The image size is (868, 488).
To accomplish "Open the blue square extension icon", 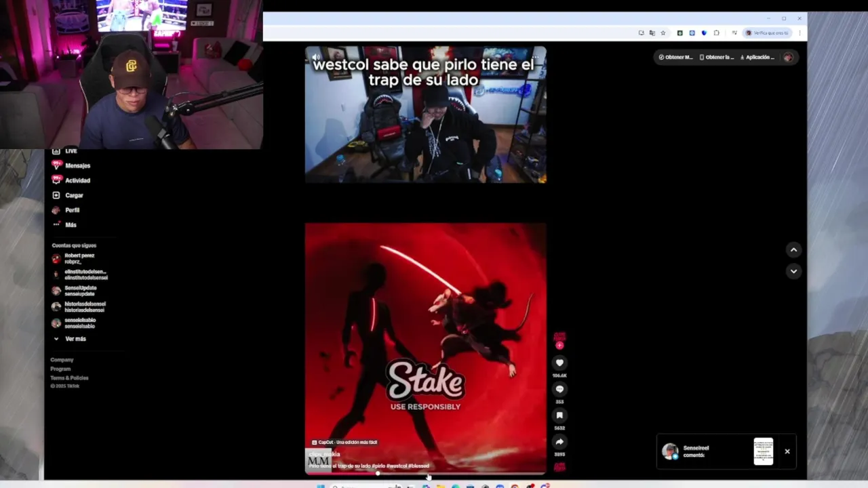I will click(x=692, y=33).
